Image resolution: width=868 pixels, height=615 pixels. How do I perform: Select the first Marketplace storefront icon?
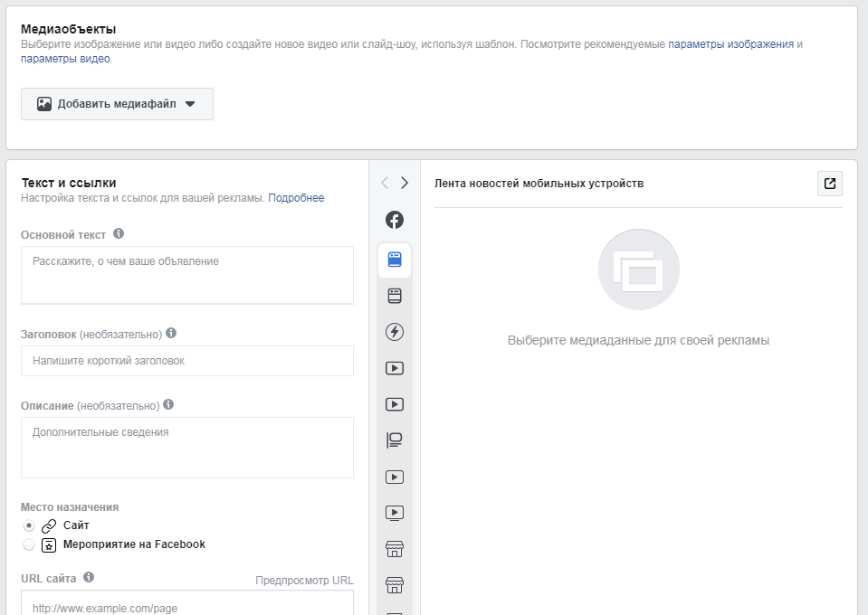pyautogui.click(x=394, y=549)
